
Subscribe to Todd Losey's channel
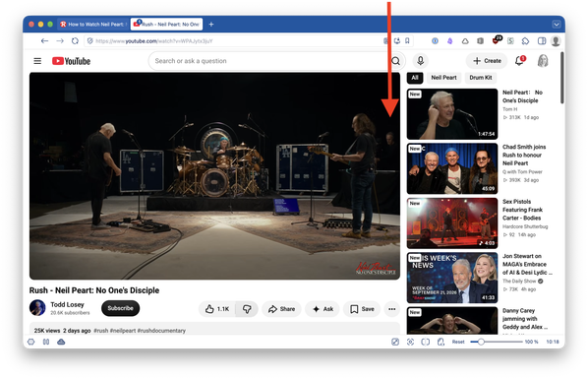(x=120, y=308)
